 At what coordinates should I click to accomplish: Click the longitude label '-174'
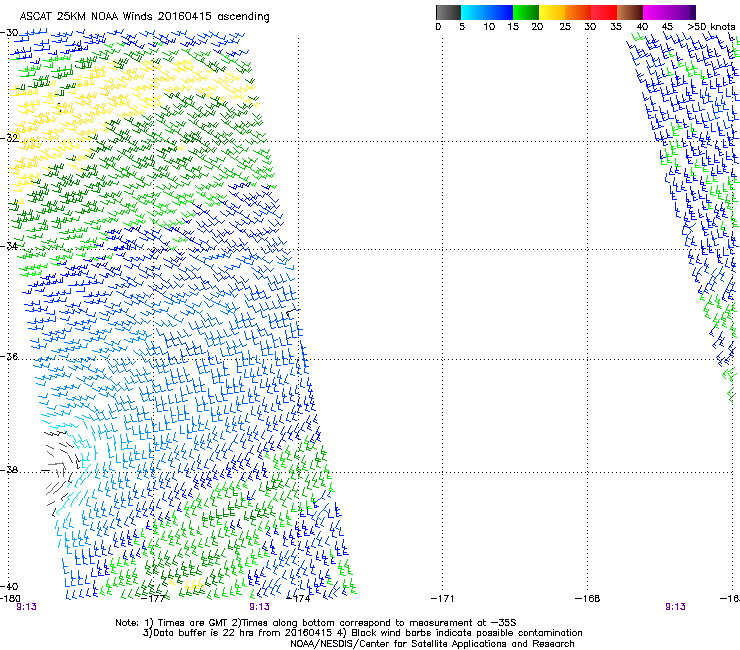299,599
